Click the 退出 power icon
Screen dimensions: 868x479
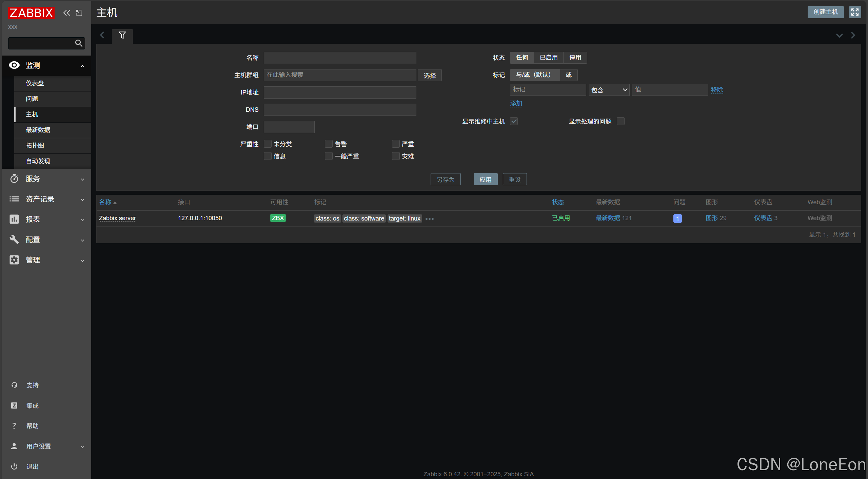tap(14, 466)
